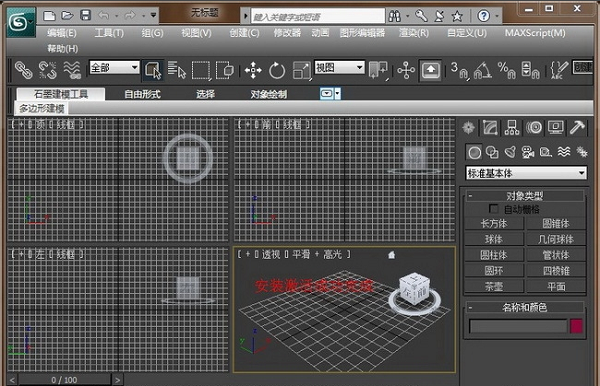Collapse the 名称和颜色 rollout
This screenshot has width=600, height=386.
(524, 307)
